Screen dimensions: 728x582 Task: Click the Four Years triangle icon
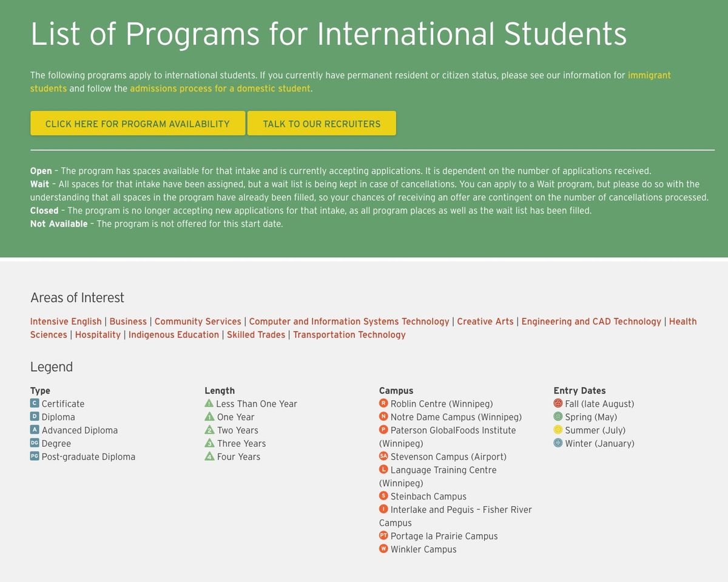(x=209, y=457)
